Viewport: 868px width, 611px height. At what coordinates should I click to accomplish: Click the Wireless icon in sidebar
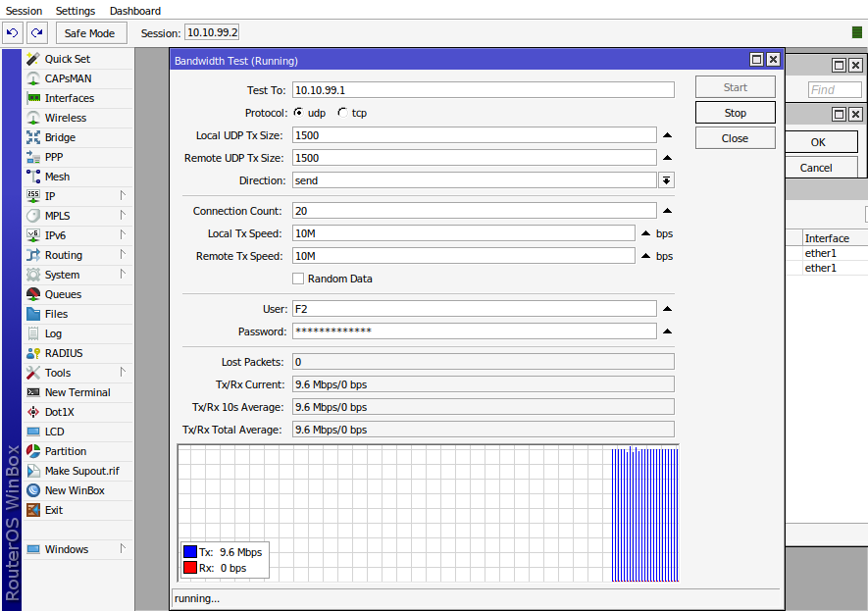click(33, 118)
